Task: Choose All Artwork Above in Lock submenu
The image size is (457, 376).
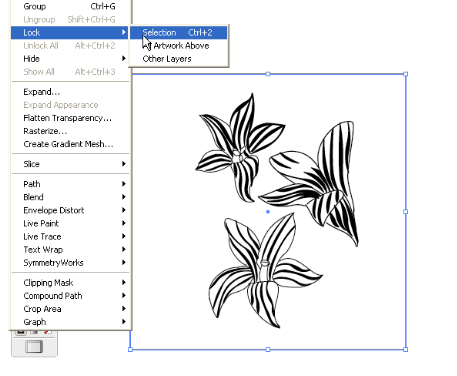Action: click(x=178, y=46)
